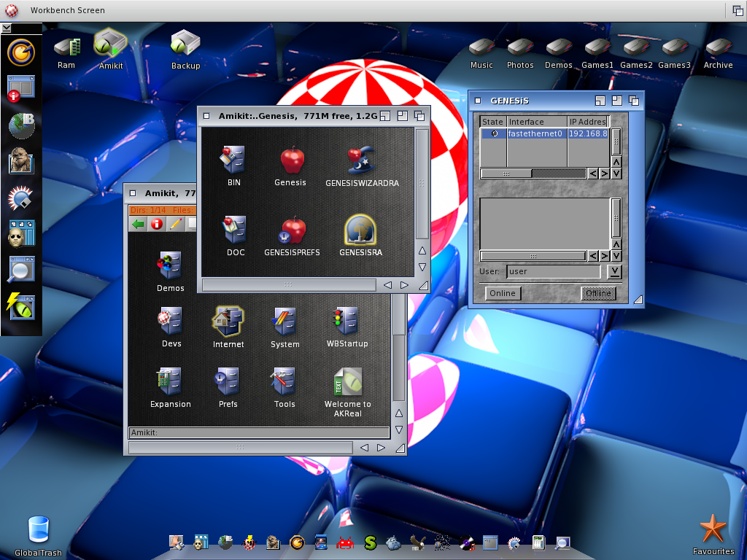Viewport: 747px width, 560px height.
Task: Click the State column header
Action: tap(493, 122)
